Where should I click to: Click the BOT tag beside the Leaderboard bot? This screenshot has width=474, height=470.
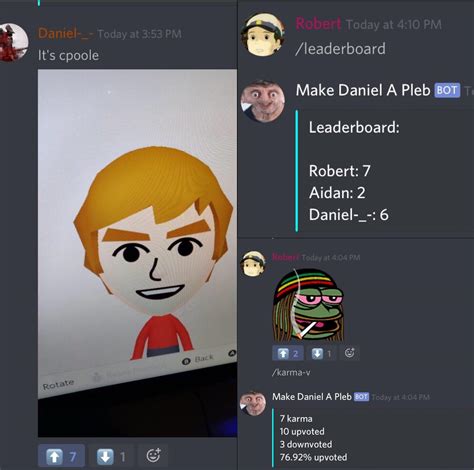(x=447, y=90)
